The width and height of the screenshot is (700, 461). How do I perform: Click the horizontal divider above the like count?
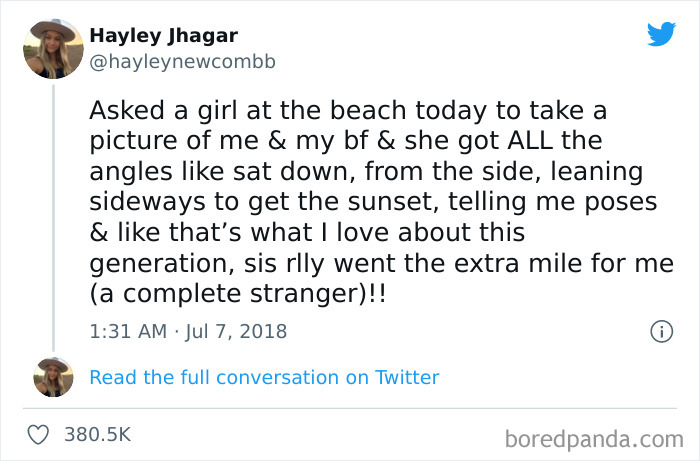coord(350,409)
